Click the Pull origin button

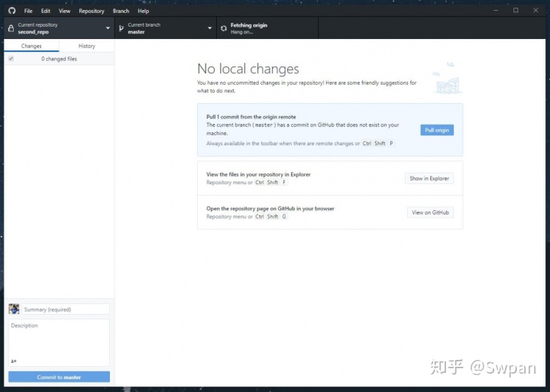pos(437,130)
